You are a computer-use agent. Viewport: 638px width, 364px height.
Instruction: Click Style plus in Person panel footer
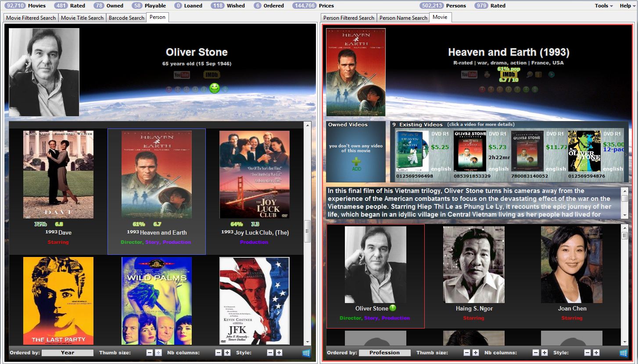click(279, 353)
